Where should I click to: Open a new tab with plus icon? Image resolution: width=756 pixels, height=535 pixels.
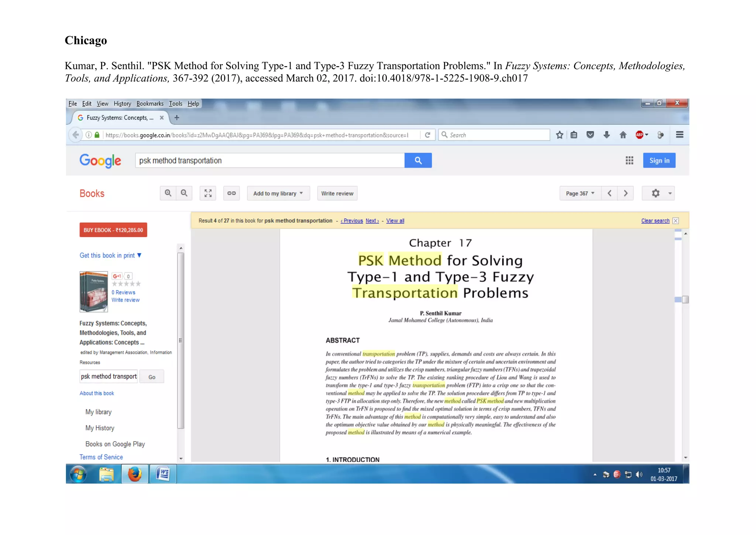(x=177, y=117)
